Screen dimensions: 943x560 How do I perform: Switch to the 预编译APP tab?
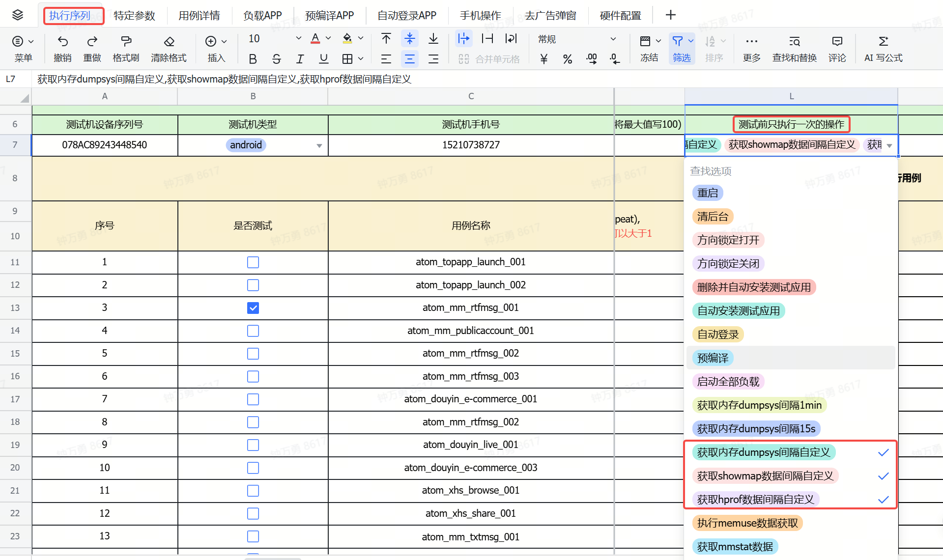click(329, 16)
